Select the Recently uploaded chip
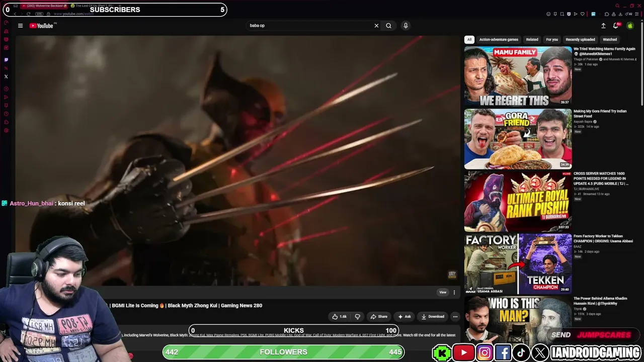Screen dimensions: 644x362 580,40
